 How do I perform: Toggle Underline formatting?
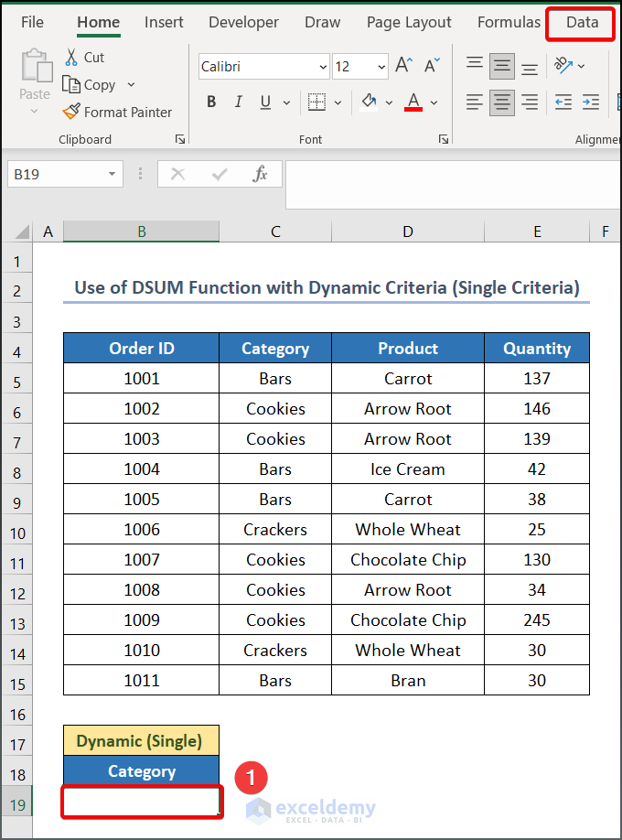(265, 102)
